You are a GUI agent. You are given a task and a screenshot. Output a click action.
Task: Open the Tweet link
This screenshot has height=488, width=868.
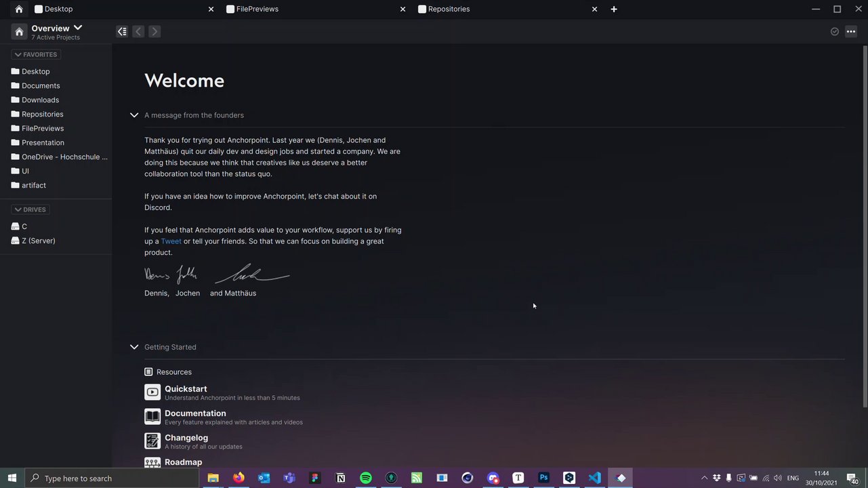click(x=171, y=241)
